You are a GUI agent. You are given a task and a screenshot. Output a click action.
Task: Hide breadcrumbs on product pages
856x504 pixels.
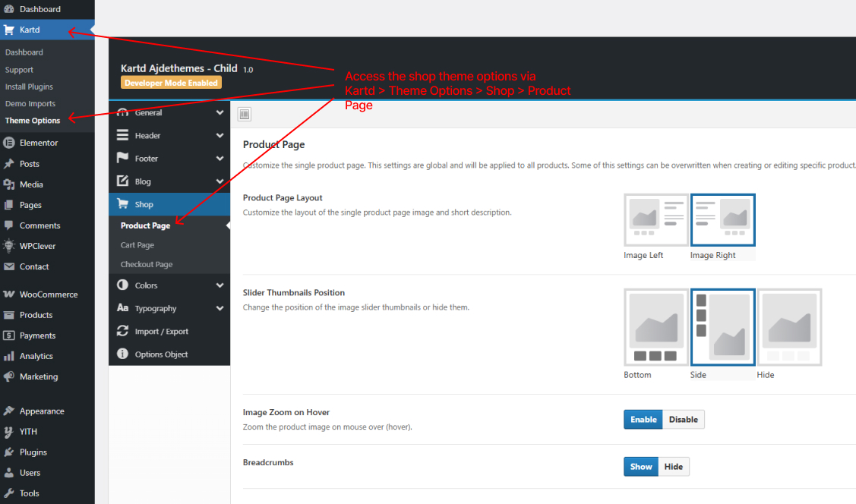pyautogui.click(x=674, y=466)
